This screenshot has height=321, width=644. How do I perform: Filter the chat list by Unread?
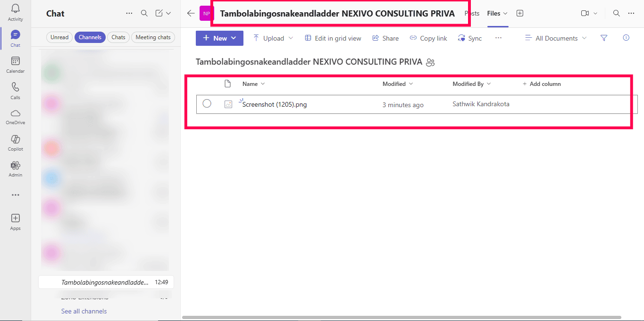coord(59,37)
